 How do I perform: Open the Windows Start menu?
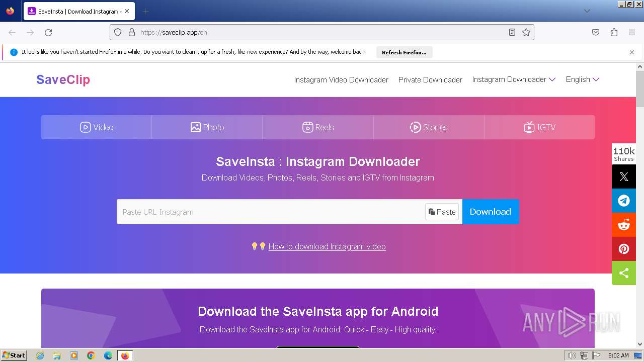pos(14,355)
